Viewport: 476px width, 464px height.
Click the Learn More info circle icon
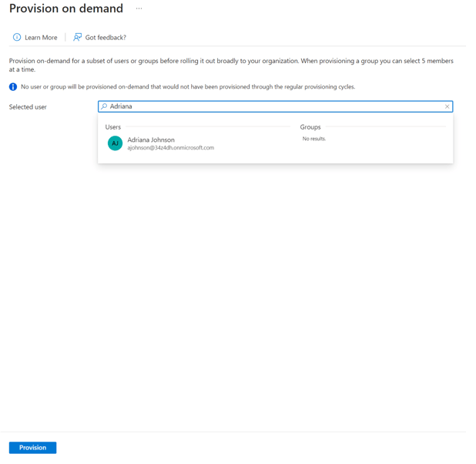pos(17,37)
